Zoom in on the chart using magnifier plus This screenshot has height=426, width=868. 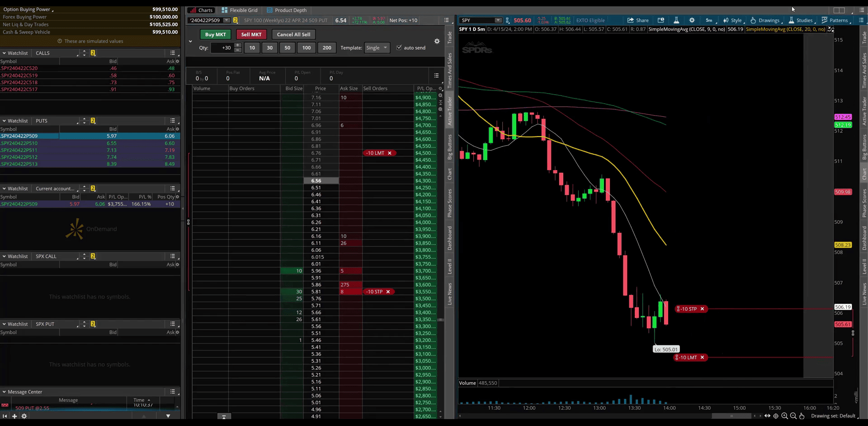(x=784, y=416)
